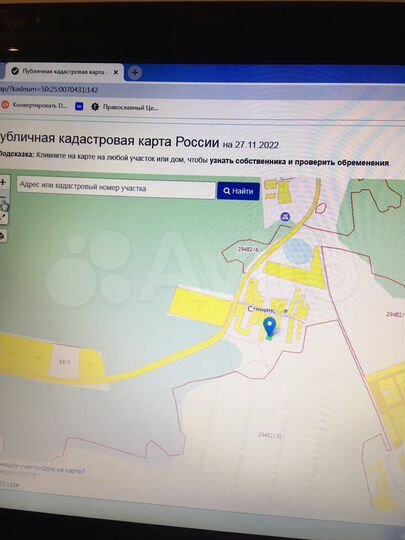Click the favicon of the 'Конвертировать D...' bookmark
Viewport: 405px width, 540px height.
tap(5, 105)
